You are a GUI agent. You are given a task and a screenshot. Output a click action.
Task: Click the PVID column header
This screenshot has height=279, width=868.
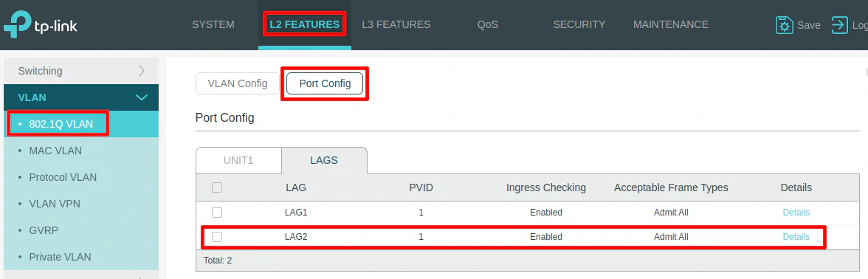tap(421, 187)
